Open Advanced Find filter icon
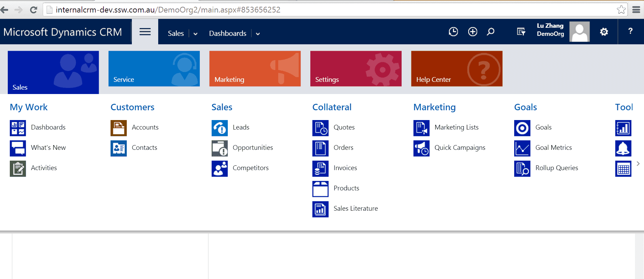The height and width of the screenshot is (279, 644). (521, 32)
